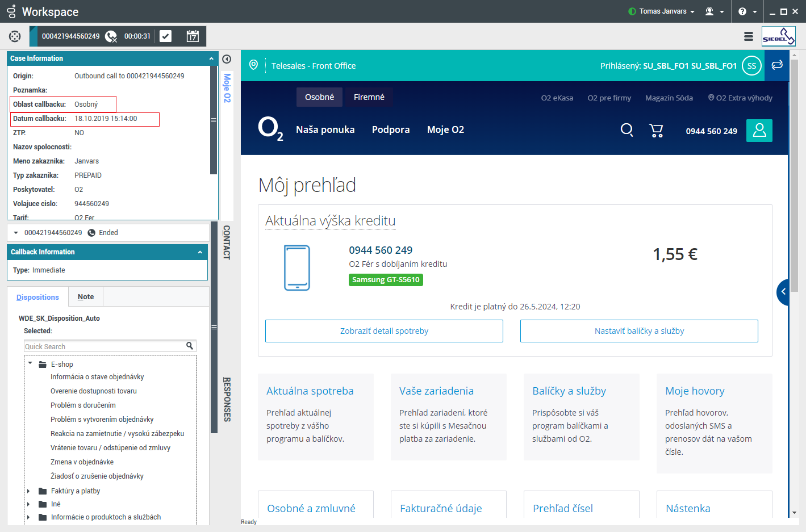The width and height of the screenshot is (806, 532).
Task: Open Moje hovory card
Action: pyautogui.click(x=715, y=424)
